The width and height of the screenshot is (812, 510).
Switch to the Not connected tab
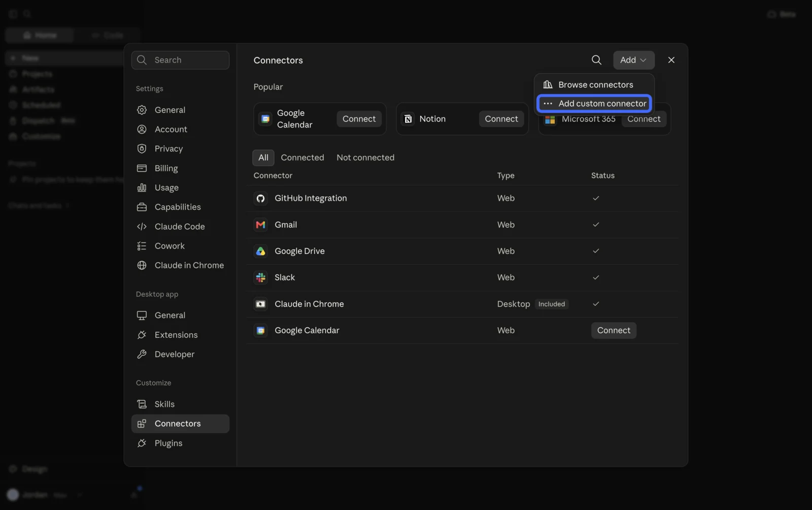tap(365, 158)
